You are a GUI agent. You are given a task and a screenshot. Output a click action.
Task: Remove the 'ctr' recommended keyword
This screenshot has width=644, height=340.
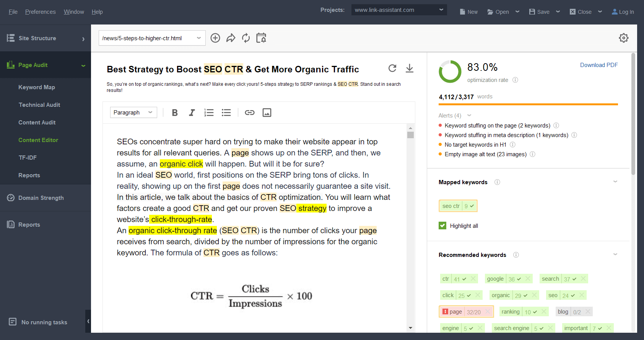coord(473,279)
